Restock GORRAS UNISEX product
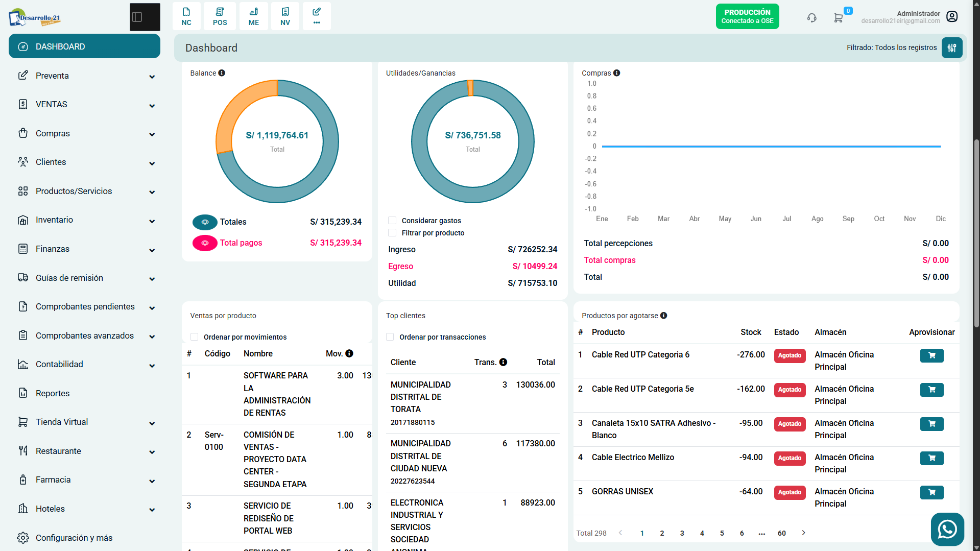The height and width of the screenshot is (551, 980). click(931, 492)
